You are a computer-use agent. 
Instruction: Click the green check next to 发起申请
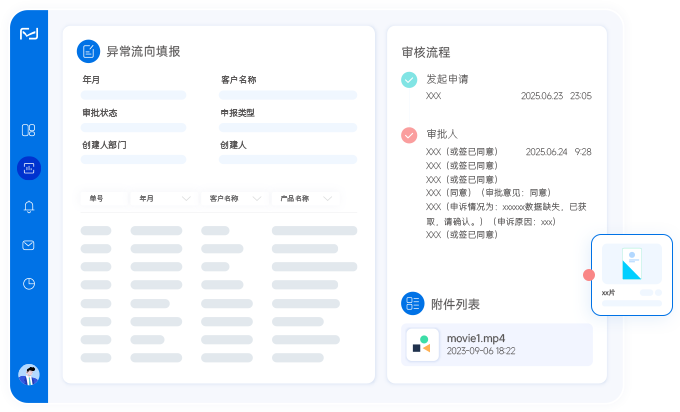click(x=408, y=80)
